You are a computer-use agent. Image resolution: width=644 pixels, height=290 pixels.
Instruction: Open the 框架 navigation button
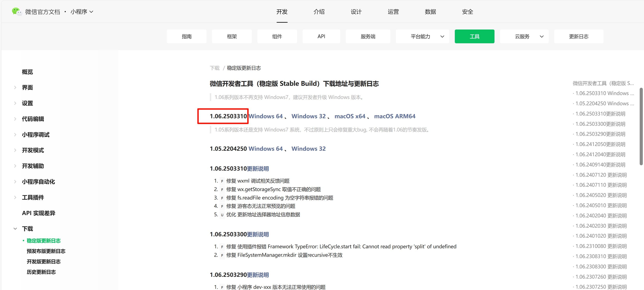click(x=231, y=37)
